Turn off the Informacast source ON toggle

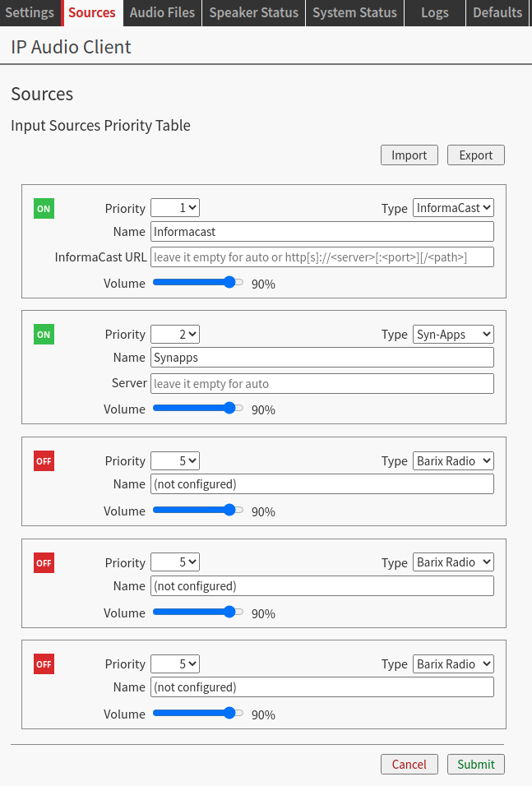(x=44, y=209)
